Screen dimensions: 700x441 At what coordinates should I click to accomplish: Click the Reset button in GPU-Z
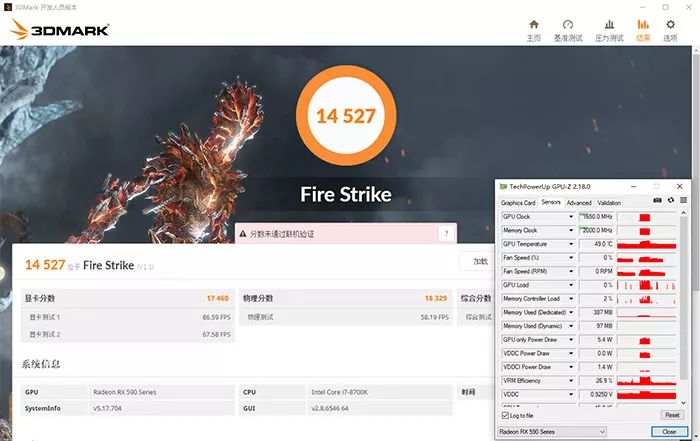tap(672, 415)
